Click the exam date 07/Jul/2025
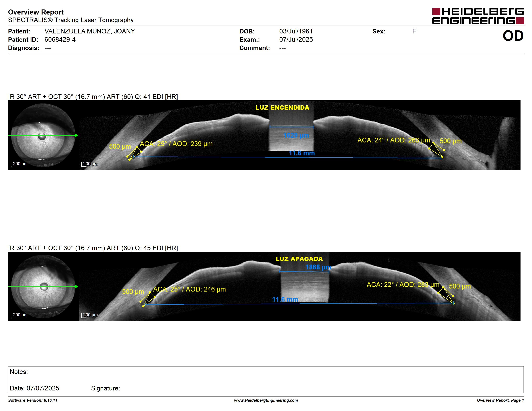 (x=296, y=39)
